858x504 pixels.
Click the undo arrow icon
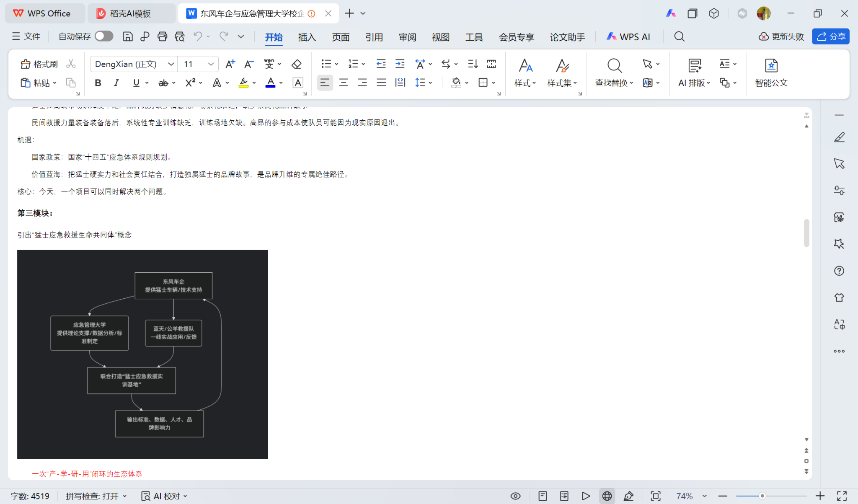[x=198, y=37]
